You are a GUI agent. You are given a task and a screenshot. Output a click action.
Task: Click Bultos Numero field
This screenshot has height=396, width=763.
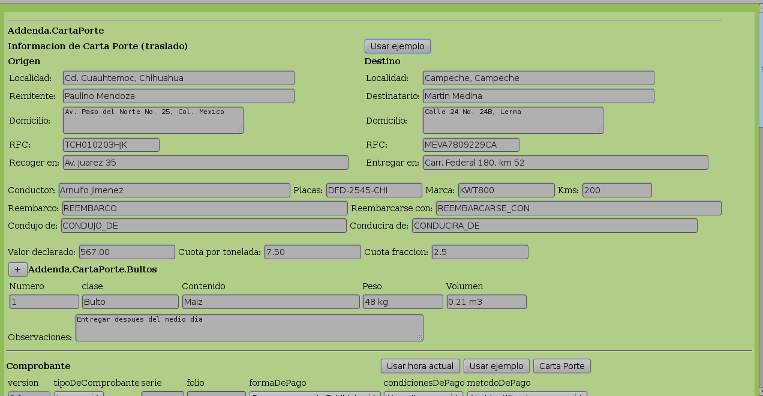[x=44, y=302]
